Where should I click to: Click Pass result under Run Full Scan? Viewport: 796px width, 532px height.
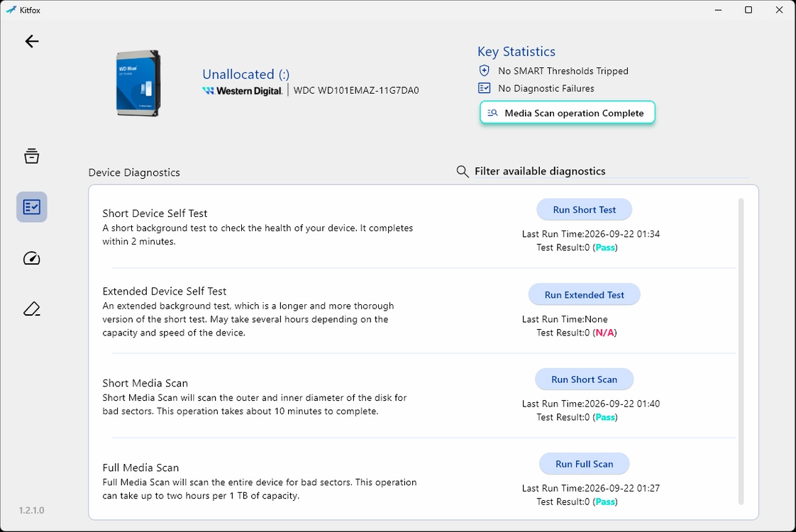(605, 501)
